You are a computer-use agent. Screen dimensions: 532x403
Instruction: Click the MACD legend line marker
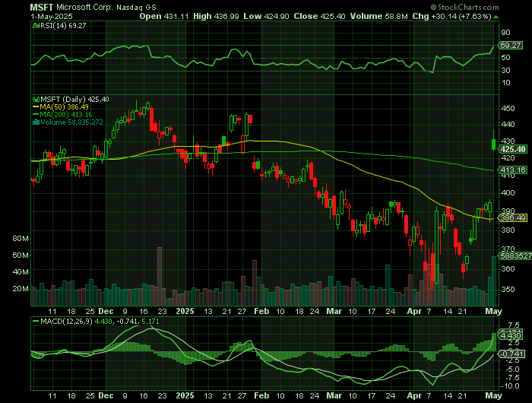click(x=36, y=321)
